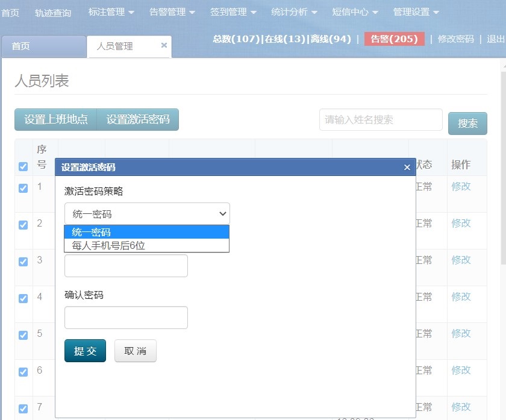This screenshot has width=506, height=420.
Task: Click the 人员列表 heading
Action: tap(42, 81)
